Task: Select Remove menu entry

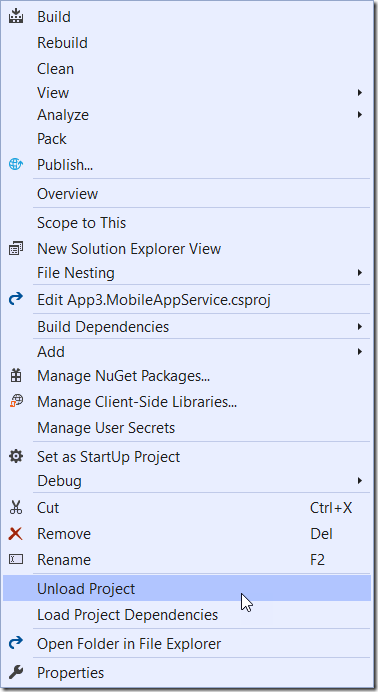Action: click(187, 534)
